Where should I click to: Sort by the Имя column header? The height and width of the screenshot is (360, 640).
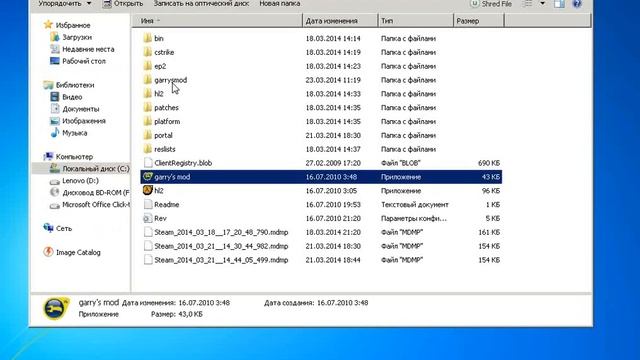click(x=217, y=21)
